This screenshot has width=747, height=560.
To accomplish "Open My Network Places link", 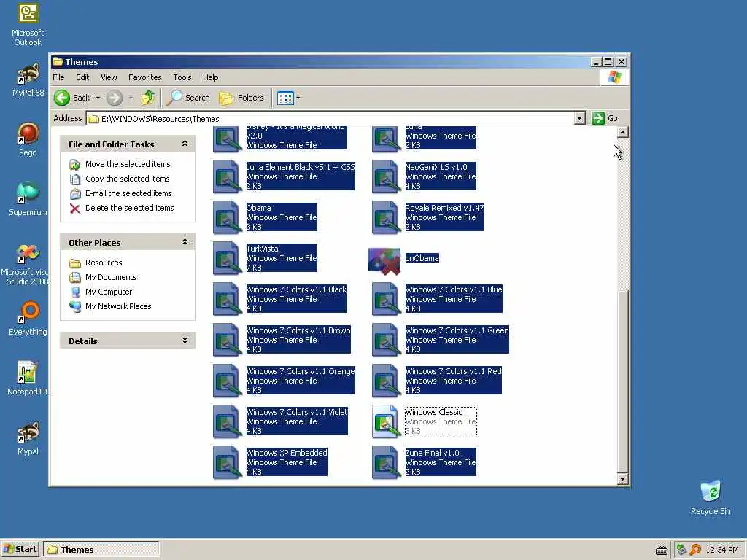I will click(x=118, y=307).
